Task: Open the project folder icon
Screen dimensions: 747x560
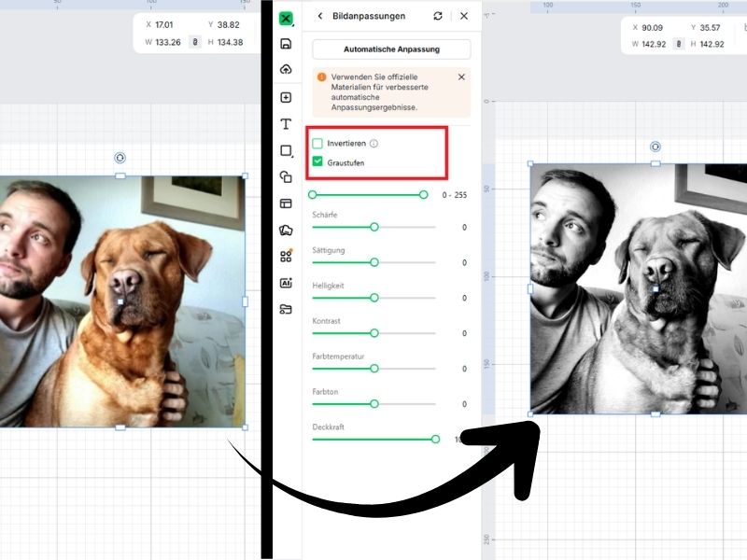Action: pyautogui.click(x=286, y=310)
